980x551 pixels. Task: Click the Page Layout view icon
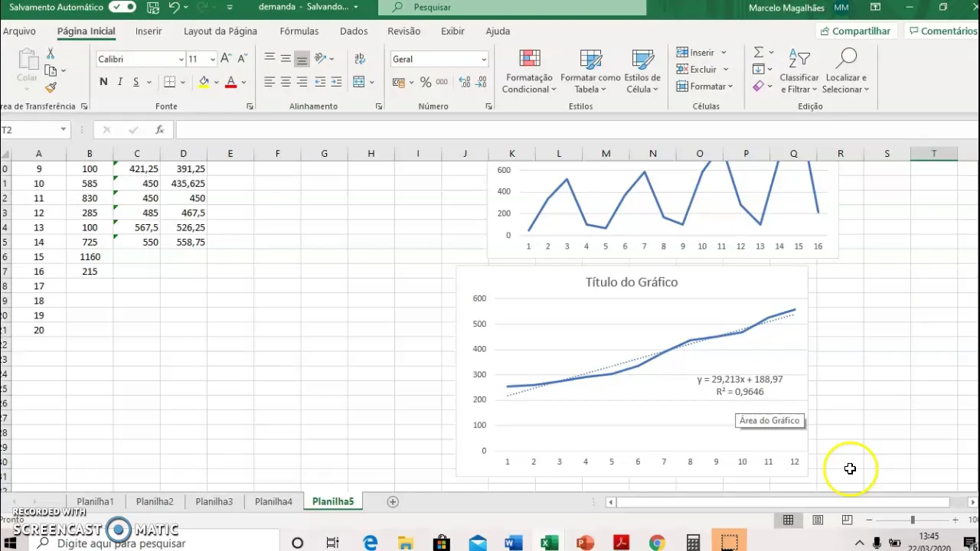817,520
